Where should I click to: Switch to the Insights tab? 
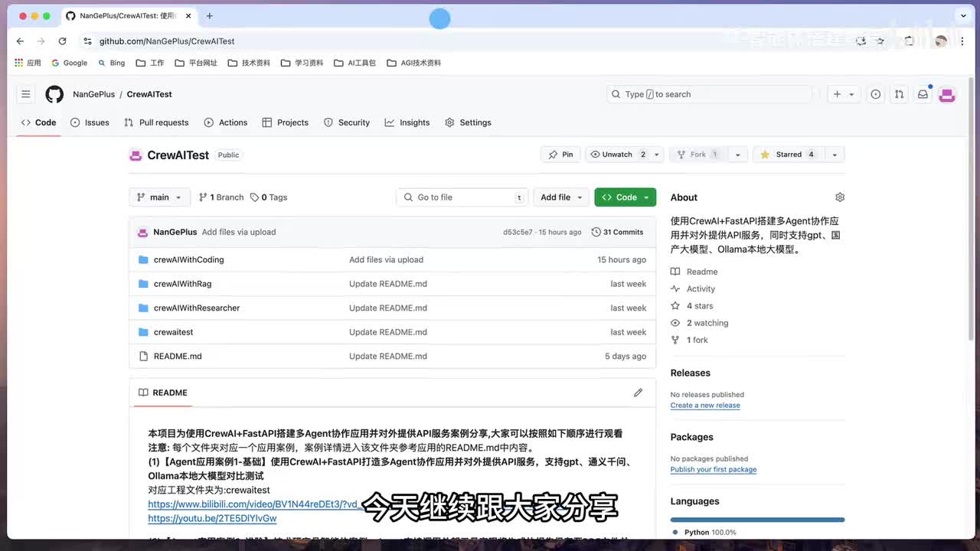coord(407,122)
